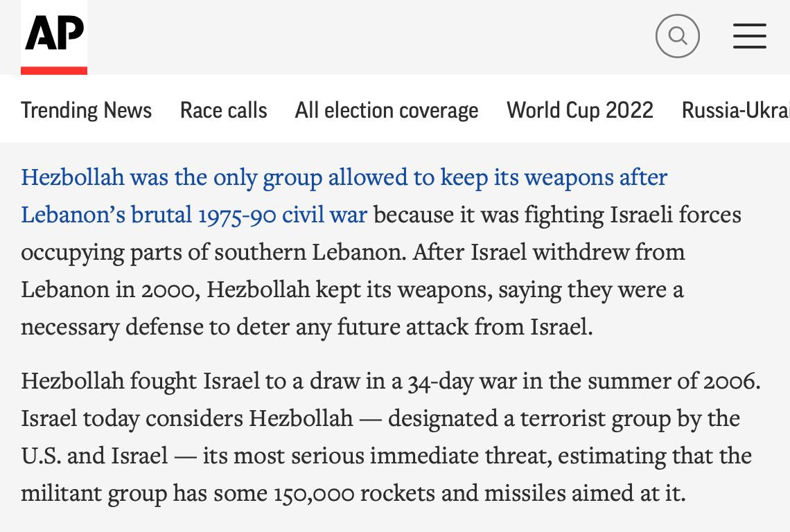Image resolution: width=790 pixels, height=532 pixels.
Task: Open the partially visible Russia-Ukraine nav item
Action: (x=735, y=110)
